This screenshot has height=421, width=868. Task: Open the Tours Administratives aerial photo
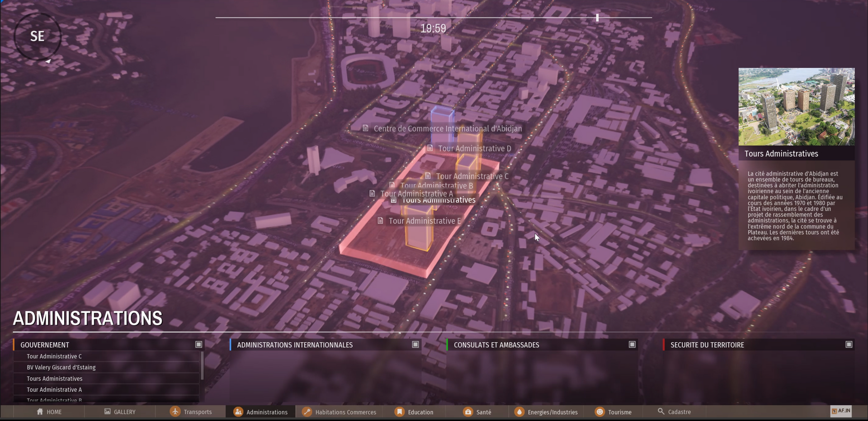[797, 107]
